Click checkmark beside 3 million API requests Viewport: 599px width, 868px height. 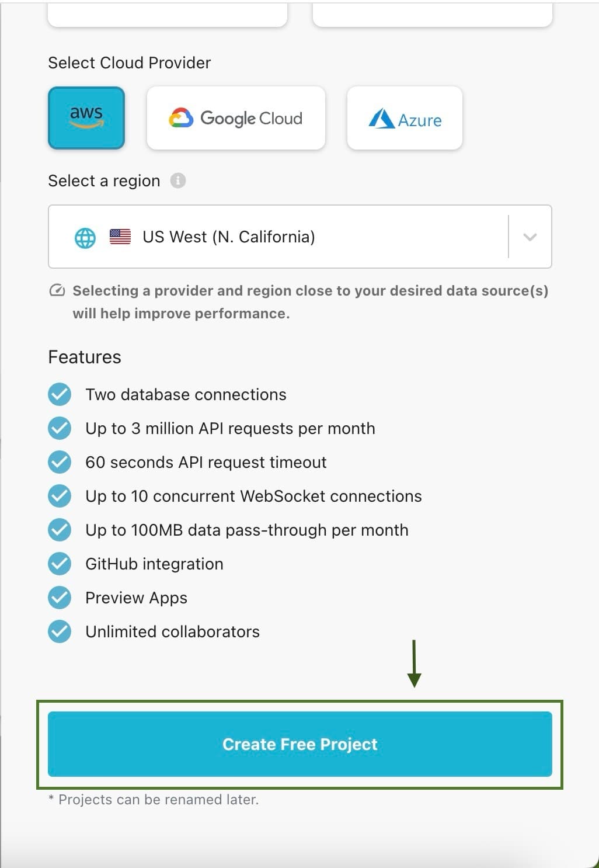pyautogui.click(x=60, y=429)
